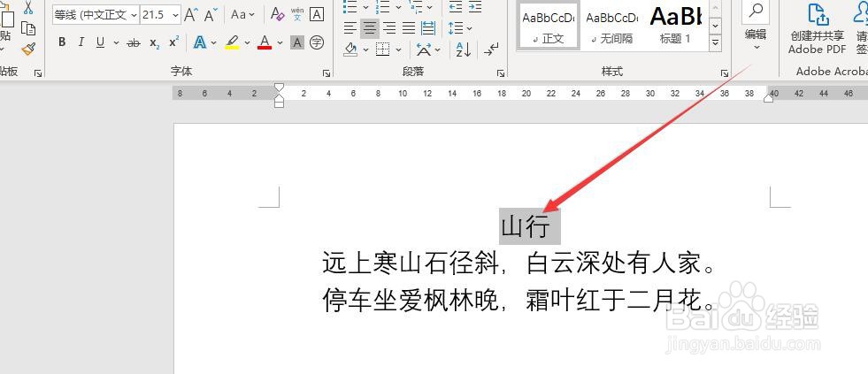Sort text with A-Z sort icon
This screenshot has width=868, height=374.
pos(463,50)
